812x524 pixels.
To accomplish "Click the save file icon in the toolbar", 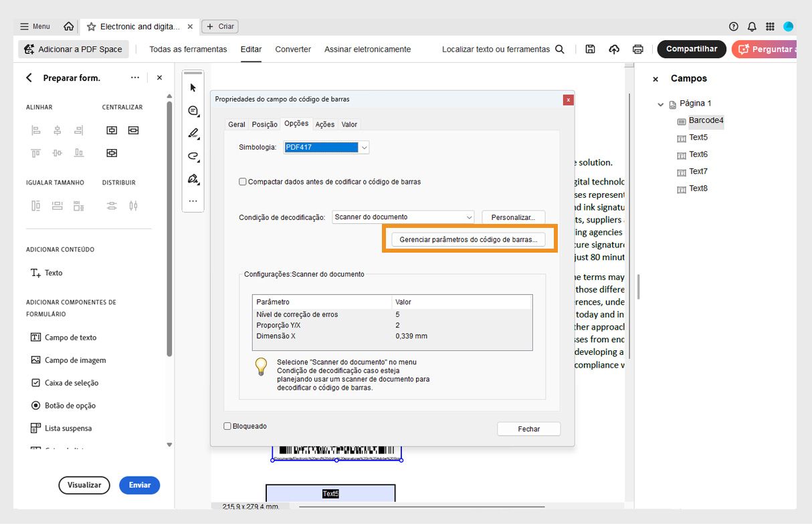I will coord(591,49).
